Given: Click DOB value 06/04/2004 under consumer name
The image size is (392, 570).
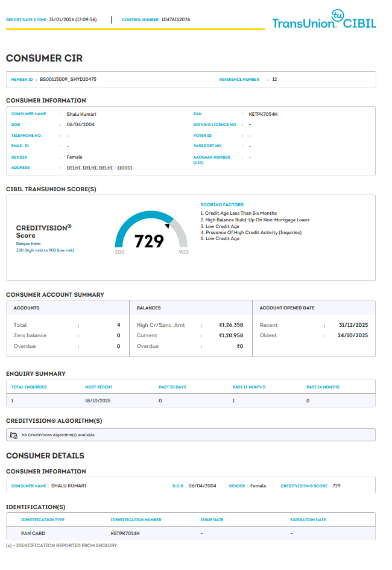Looking at the screenshot, I should tap(80, 124).
